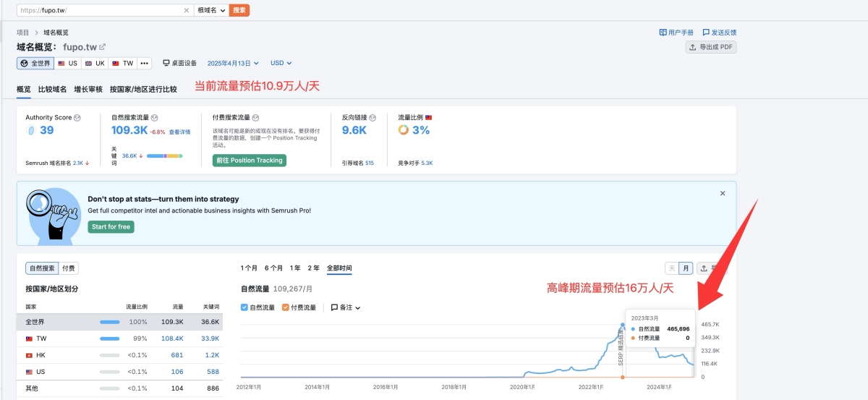Click the US flag in the country table
The image size is (868, 400).
pyautogui.click(x=29, y=372)
